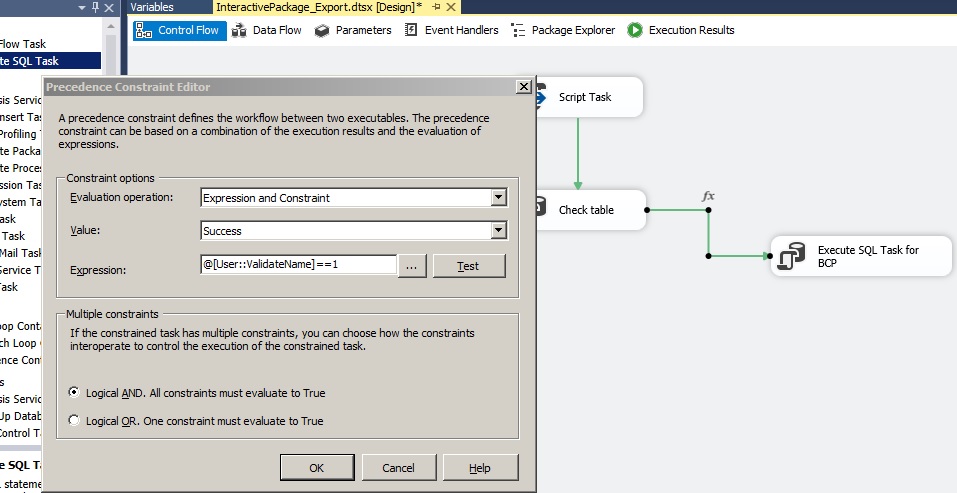
Task: Select the Variables document tab
Action: pyautogui.click(x=152, y=7)
